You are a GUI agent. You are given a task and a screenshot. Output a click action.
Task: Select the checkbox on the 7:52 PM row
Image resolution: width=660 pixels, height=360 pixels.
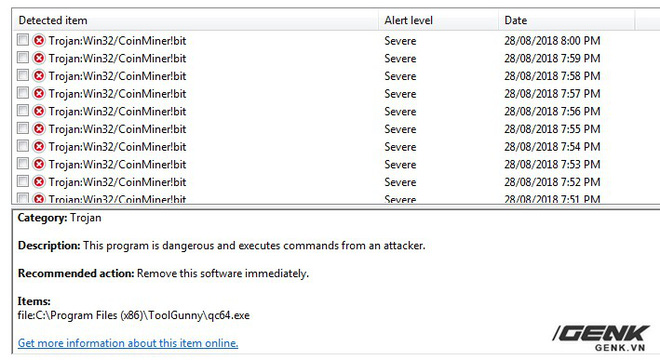click(23, 181)
